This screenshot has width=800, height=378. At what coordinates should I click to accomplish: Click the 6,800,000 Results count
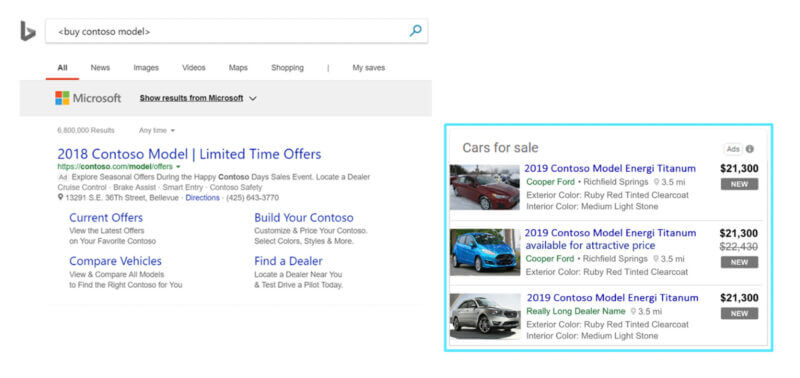point(86,131)
